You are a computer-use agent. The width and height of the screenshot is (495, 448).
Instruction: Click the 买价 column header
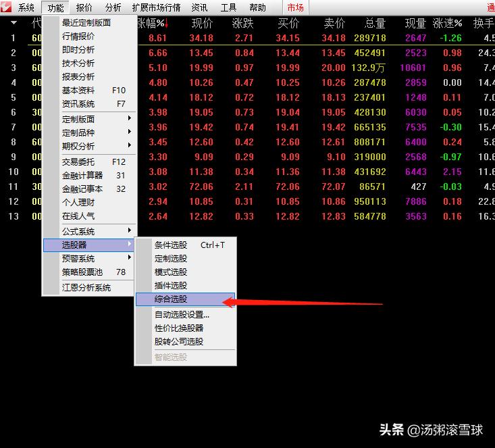288,23
